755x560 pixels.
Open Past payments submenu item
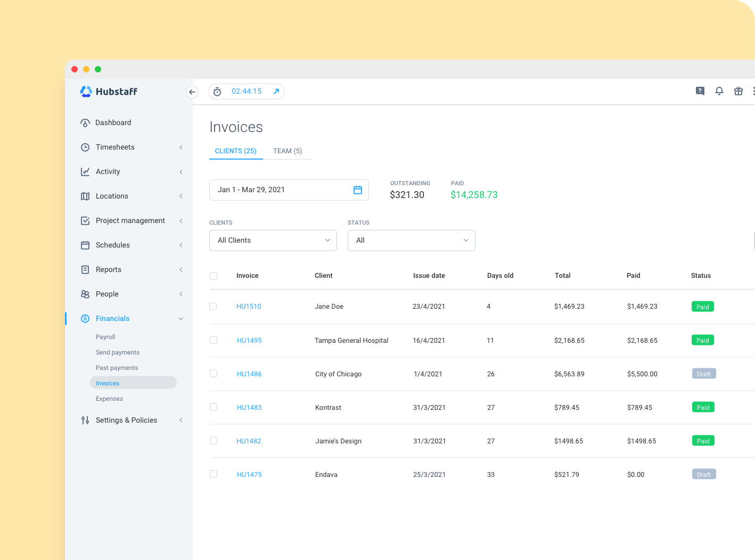[x=117, y=368]
